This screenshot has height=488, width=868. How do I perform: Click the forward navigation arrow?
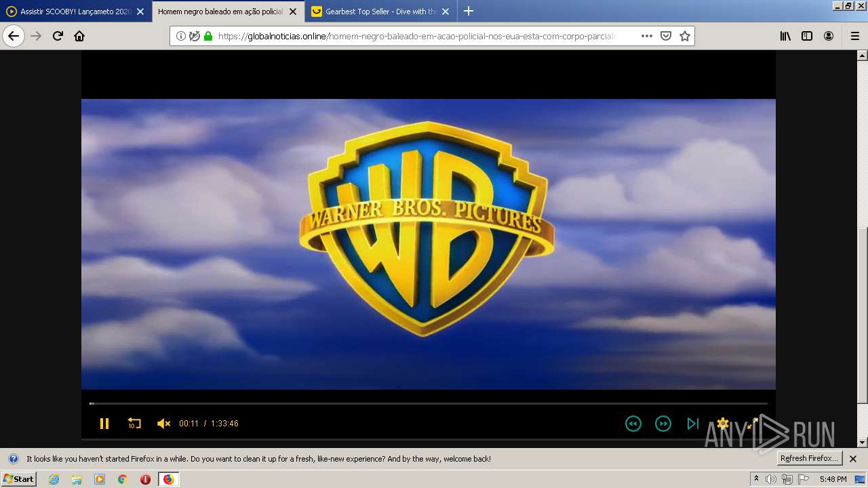(36, 36)
